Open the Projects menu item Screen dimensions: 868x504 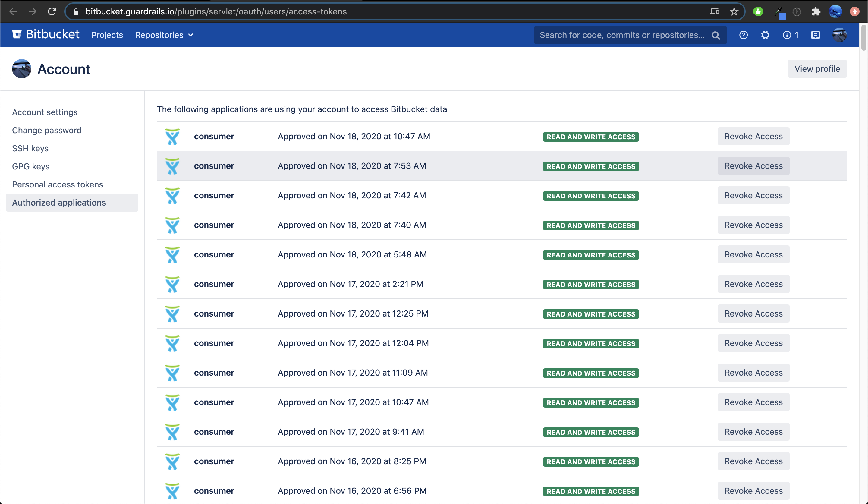(107, 35)
